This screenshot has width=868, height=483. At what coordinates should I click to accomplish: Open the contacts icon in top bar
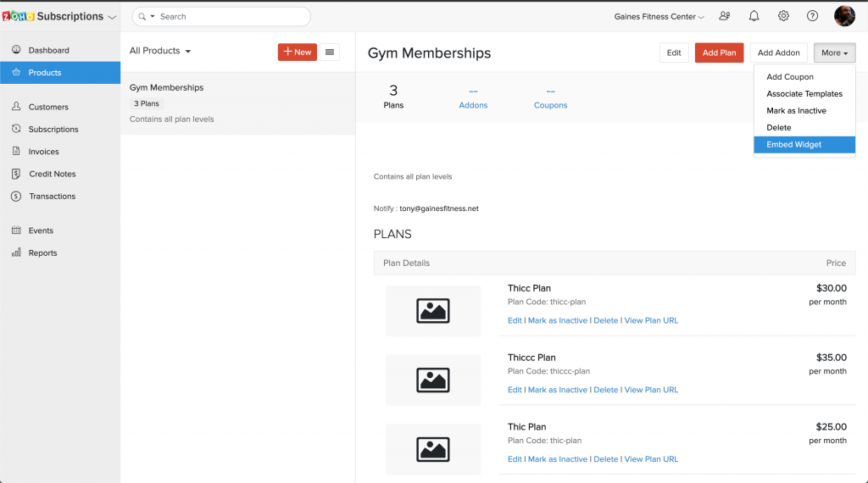click(x=724, y=16)
